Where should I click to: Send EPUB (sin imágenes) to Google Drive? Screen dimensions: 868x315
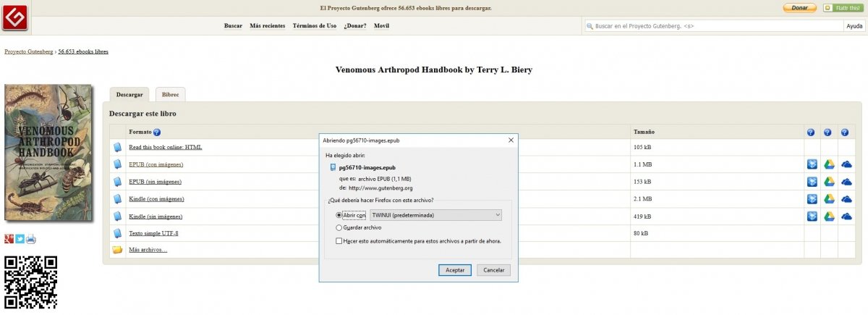click(829, 182)
